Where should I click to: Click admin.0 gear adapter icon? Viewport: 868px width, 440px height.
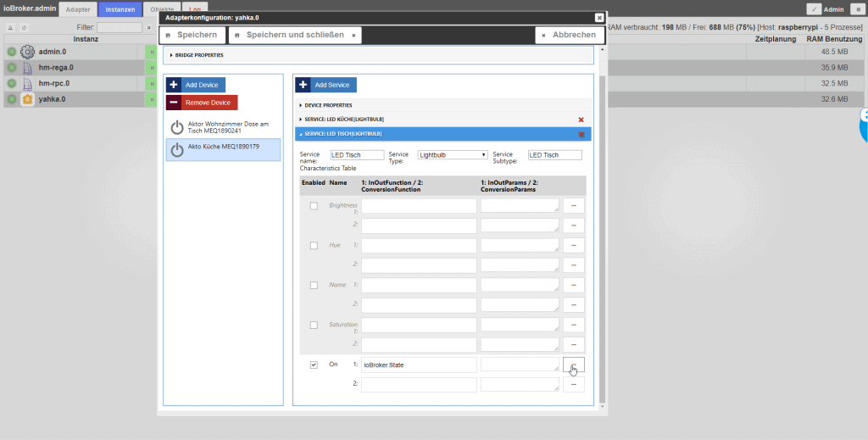click(27, 52)
